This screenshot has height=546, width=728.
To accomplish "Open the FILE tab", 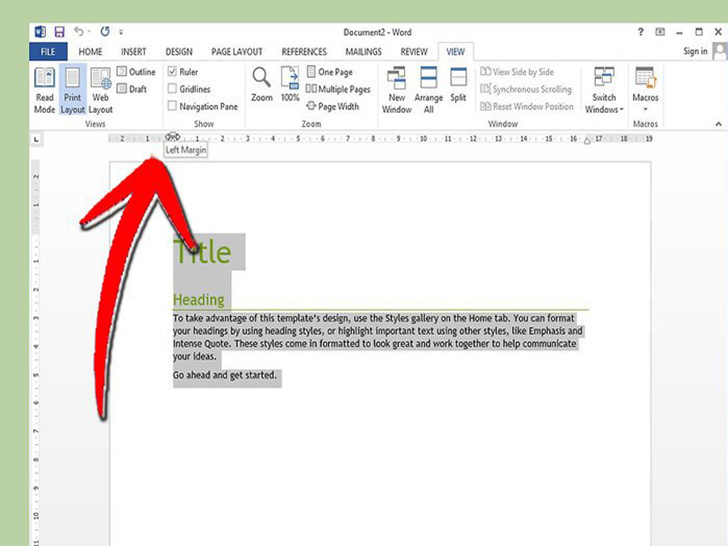I will [x=47, y=51].
